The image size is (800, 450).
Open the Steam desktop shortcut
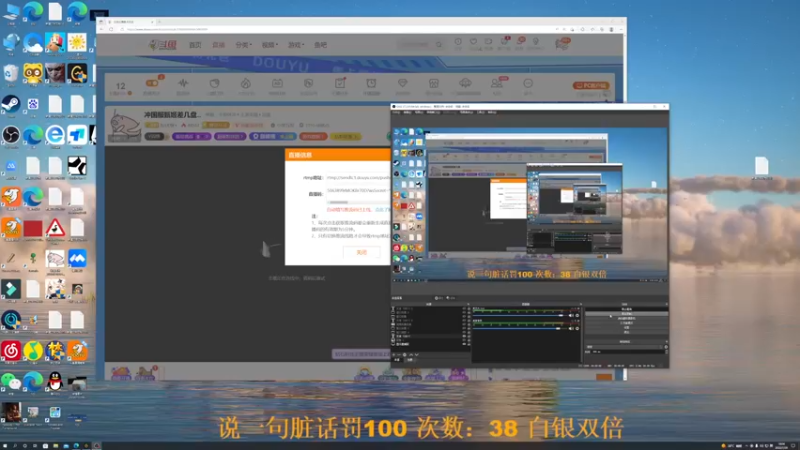[x=11, y=104]
